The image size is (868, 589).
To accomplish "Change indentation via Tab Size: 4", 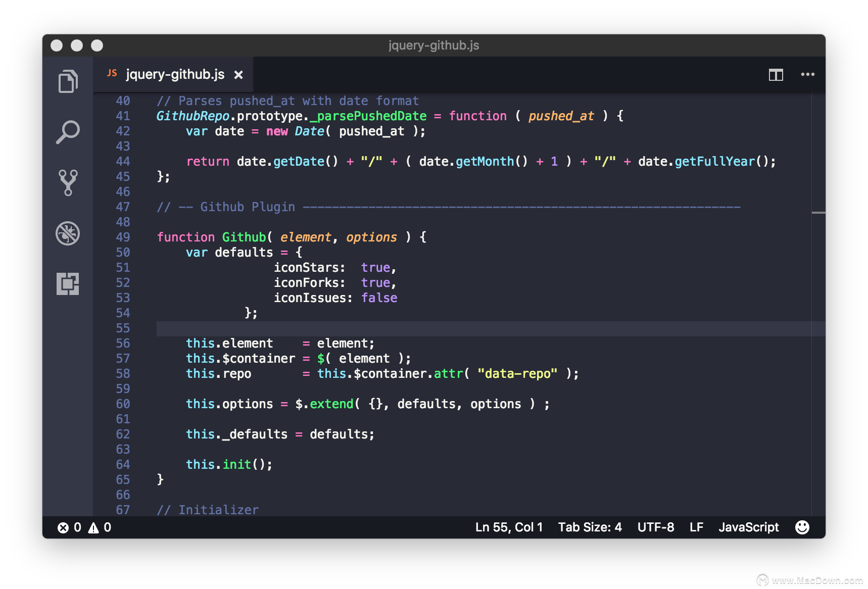I will [590, 527].
